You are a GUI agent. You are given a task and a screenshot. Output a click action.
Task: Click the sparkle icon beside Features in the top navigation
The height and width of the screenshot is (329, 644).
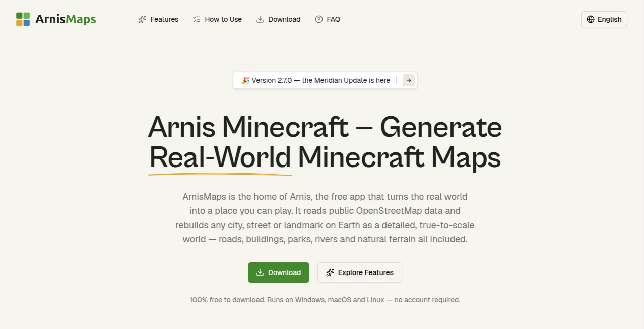[142, 19]
